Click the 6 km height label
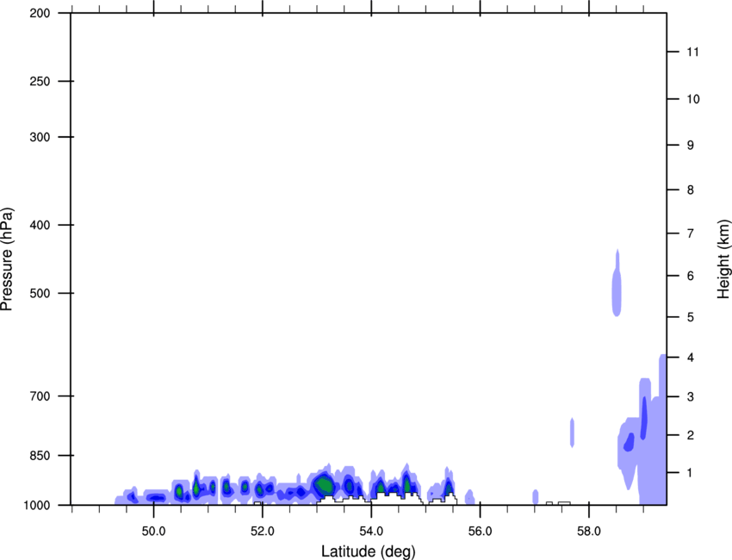Image resolution: width=732 pixels, height=560 pixels. 691,276
